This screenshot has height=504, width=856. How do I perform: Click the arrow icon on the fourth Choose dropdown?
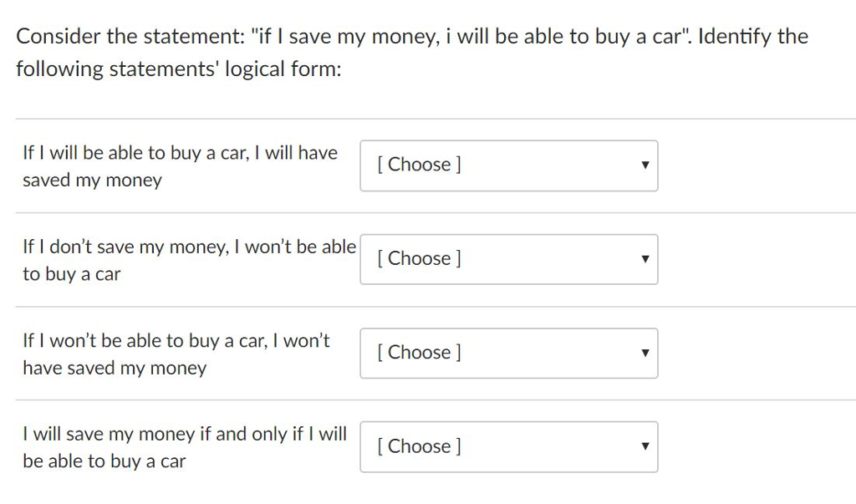[645, 446]
